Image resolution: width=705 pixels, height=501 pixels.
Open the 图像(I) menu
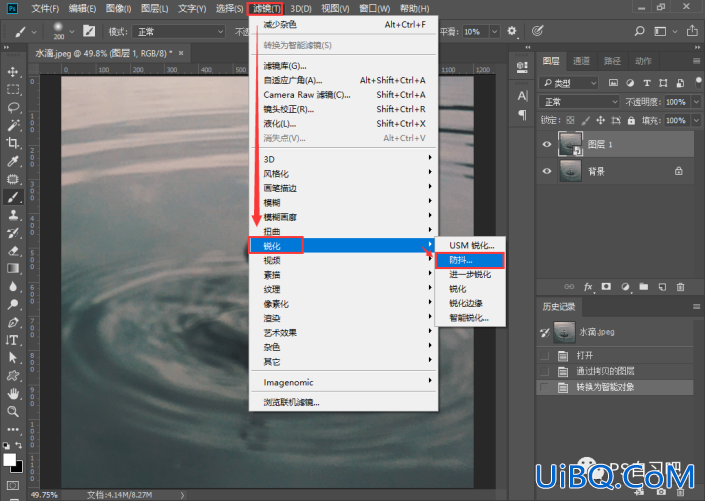tap(118, 9)
